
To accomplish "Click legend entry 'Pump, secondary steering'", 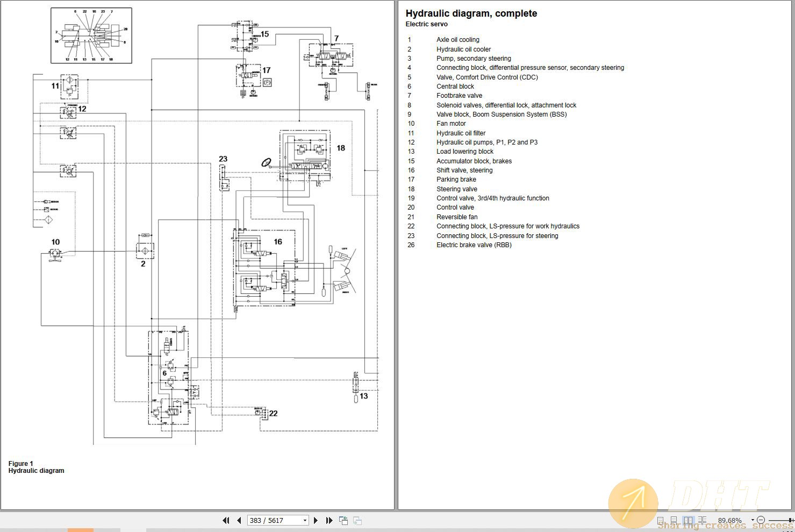I will click(x=474, y=59).
